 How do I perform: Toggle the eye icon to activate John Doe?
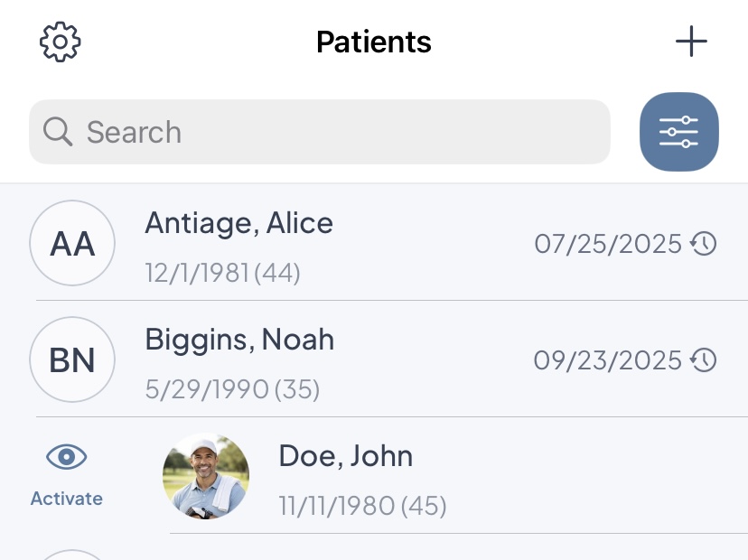(x=67, y=458)
